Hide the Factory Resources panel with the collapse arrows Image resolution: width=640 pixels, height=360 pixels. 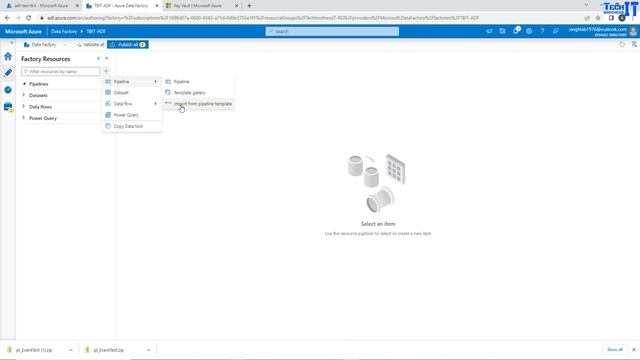pyautogui.click(x=107, y=59)
